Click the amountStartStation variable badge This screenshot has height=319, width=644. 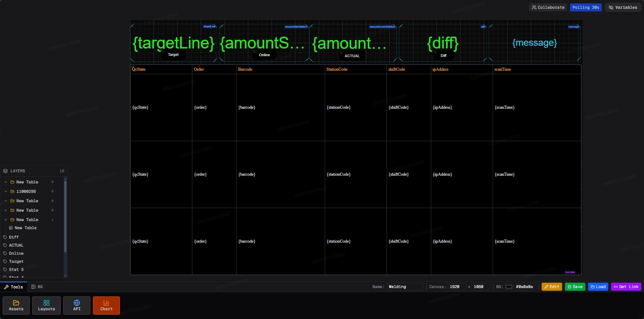tap(296, 27)
